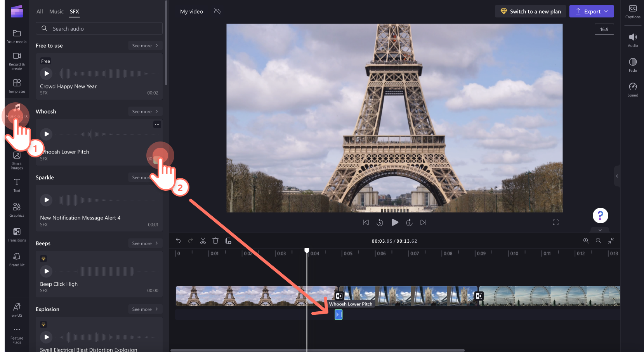Open the Fade settings panel

point(632,64)
